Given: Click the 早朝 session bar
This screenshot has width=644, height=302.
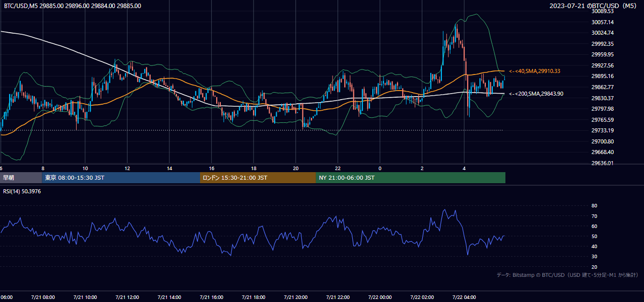Looking at the screenshot, I should pyautogui.click(x=21, y=178).
